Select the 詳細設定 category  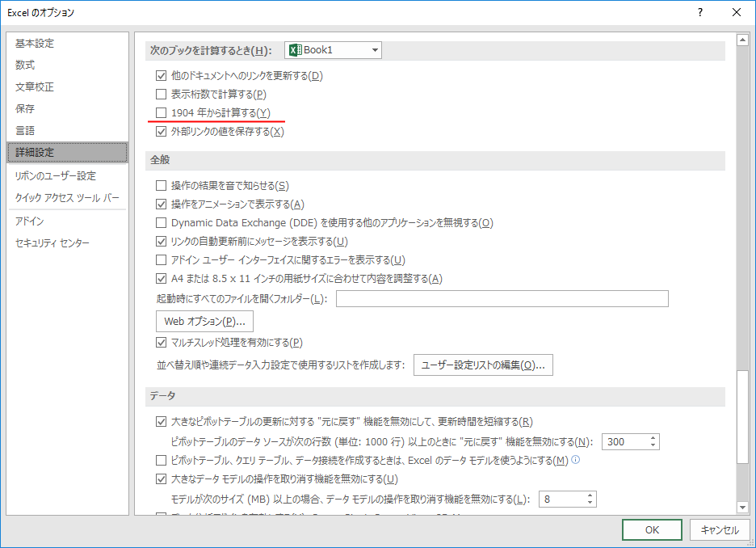pyautogui.click(x=67, y=153)
